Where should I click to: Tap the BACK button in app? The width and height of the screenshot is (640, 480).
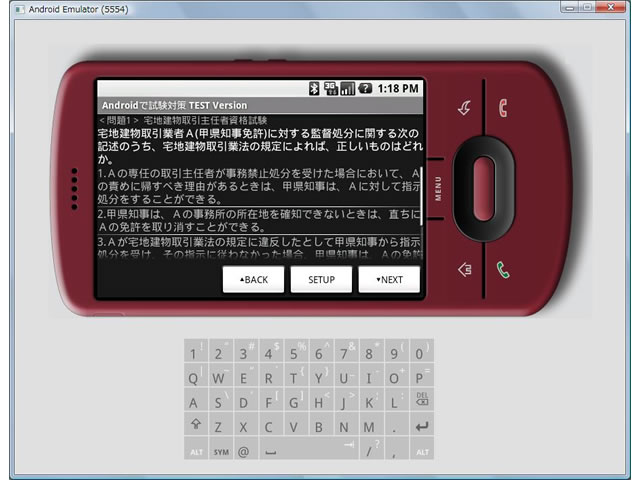click(x=253, y=280)
